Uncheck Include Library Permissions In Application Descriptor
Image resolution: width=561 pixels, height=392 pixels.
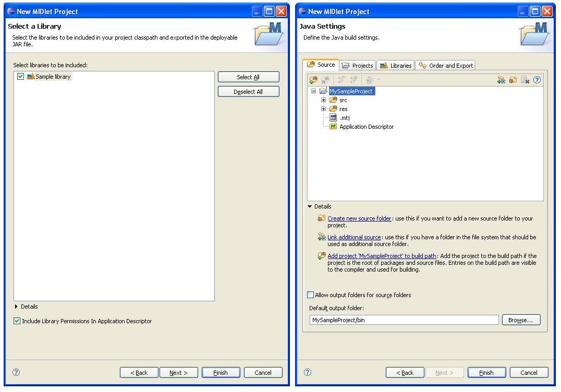point(17,321)
